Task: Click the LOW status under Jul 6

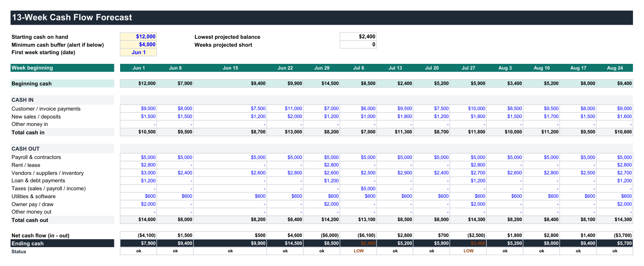Action: 359,251
